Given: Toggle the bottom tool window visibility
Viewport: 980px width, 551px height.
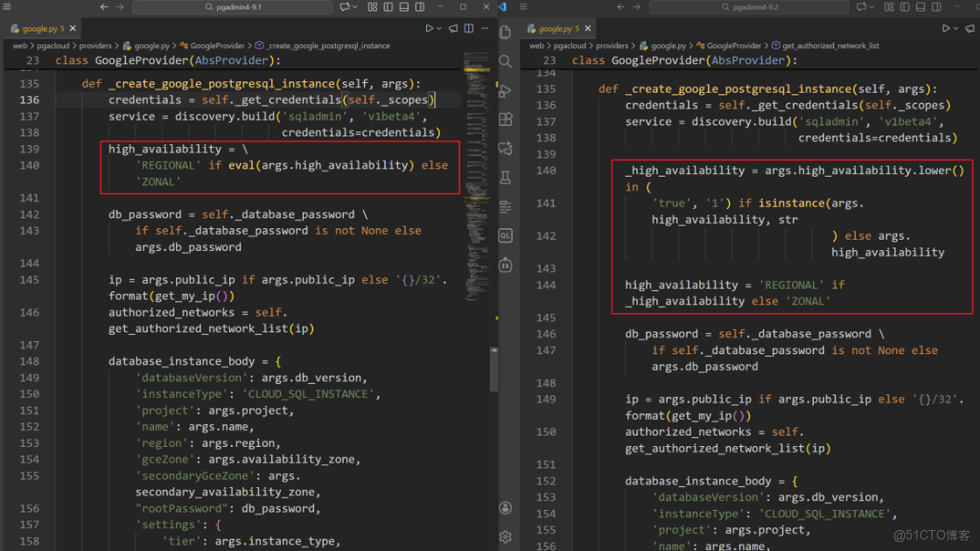Looking at the screenshot, I should click(404, 6).
